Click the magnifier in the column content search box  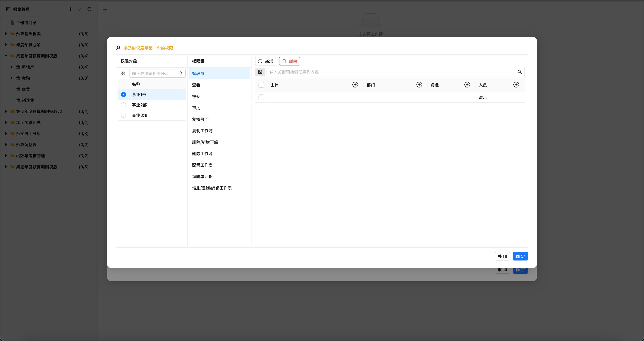(x=519, y=72)
